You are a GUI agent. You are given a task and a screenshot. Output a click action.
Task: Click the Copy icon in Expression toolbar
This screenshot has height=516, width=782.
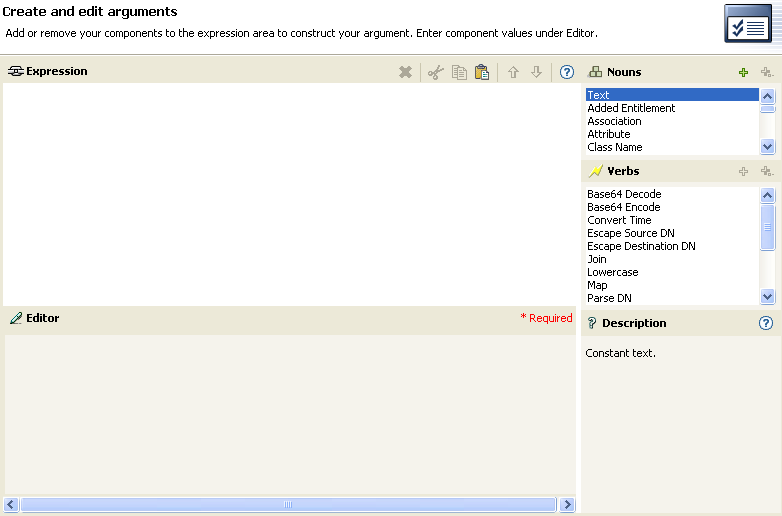point(459,72)
